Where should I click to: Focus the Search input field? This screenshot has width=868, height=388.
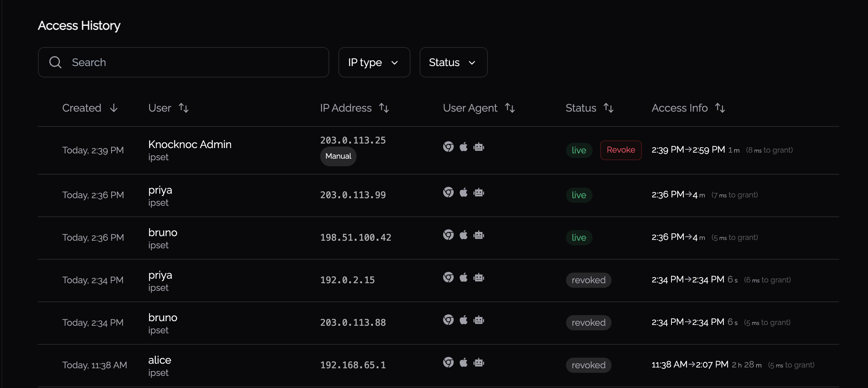183,62
